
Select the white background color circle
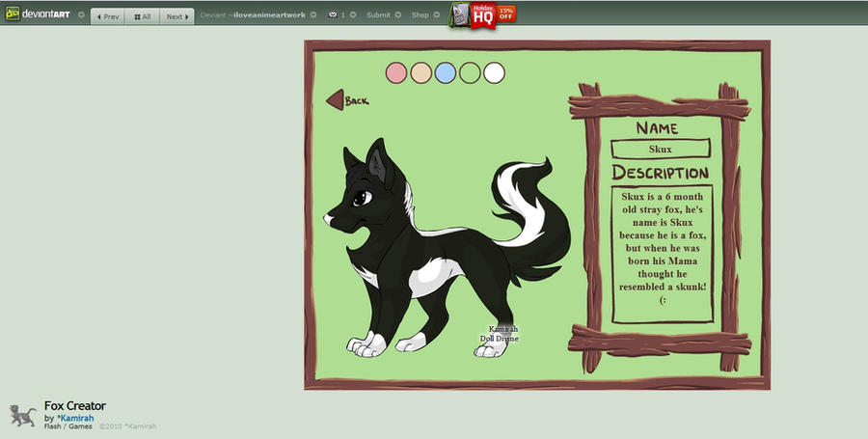click(495, 73)
